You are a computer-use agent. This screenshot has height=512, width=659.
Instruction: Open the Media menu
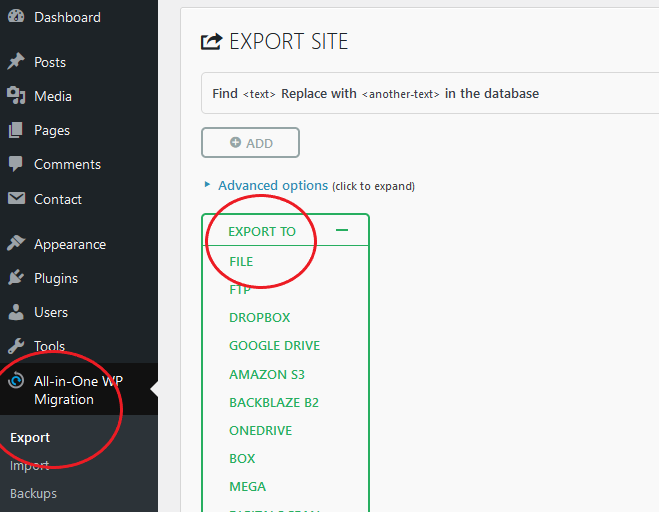[53, 96]
